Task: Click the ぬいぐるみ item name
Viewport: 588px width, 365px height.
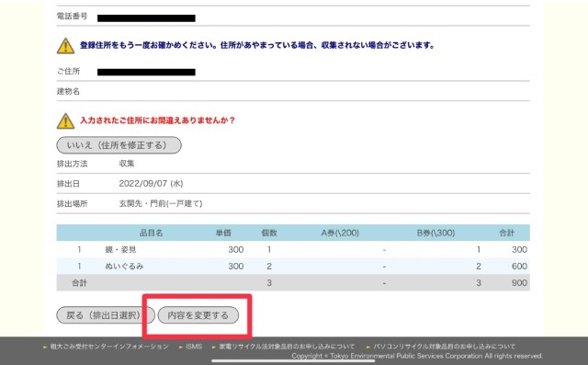Action: [x=124, y=267]
